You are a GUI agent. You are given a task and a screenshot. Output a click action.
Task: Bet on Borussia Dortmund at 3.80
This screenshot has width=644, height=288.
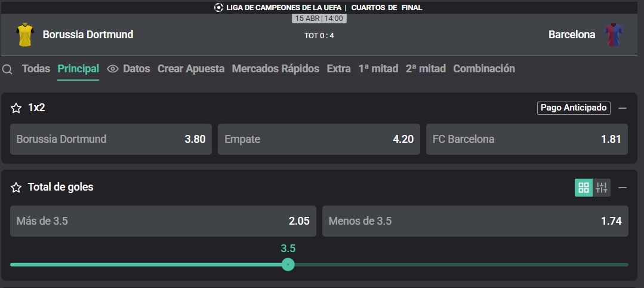point(111,139)
